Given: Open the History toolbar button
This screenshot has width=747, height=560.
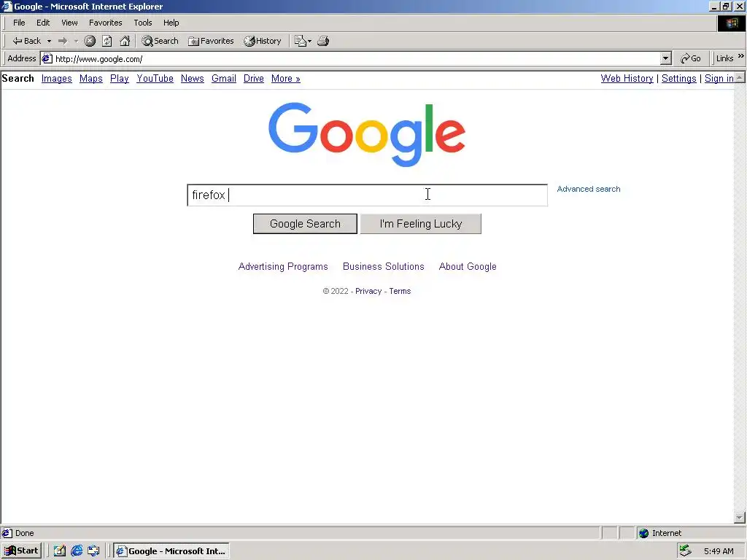Looking at the screenshot, I should tap(263, 41).
